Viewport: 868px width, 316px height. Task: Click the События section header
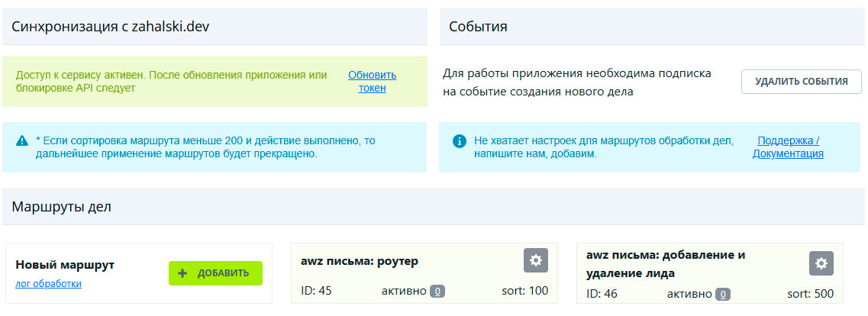[478, 27]
